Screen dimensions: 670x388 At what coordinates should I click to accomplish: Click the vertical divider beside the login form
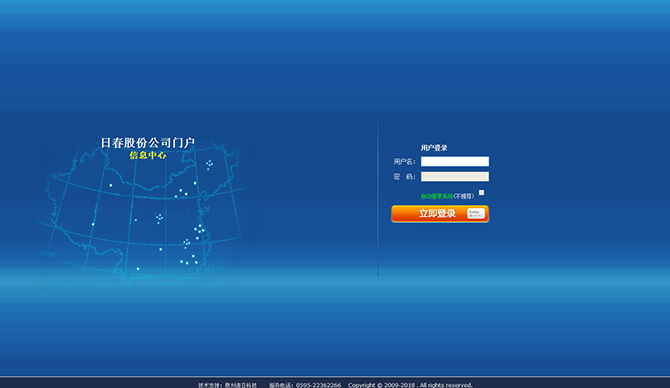pyautogui.click(x=378, y=195)
